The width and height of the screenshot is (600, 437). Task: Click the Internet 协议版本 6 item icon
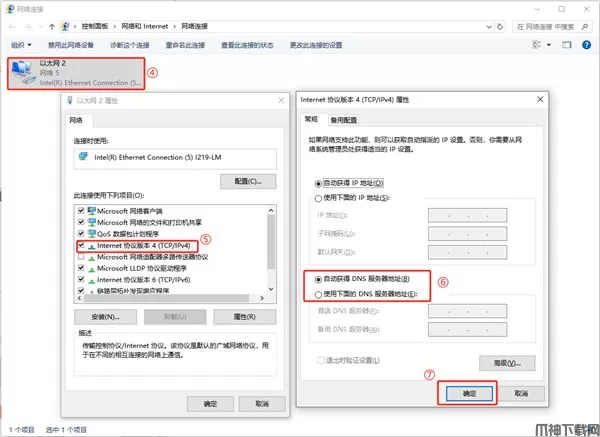click(91, 280)
